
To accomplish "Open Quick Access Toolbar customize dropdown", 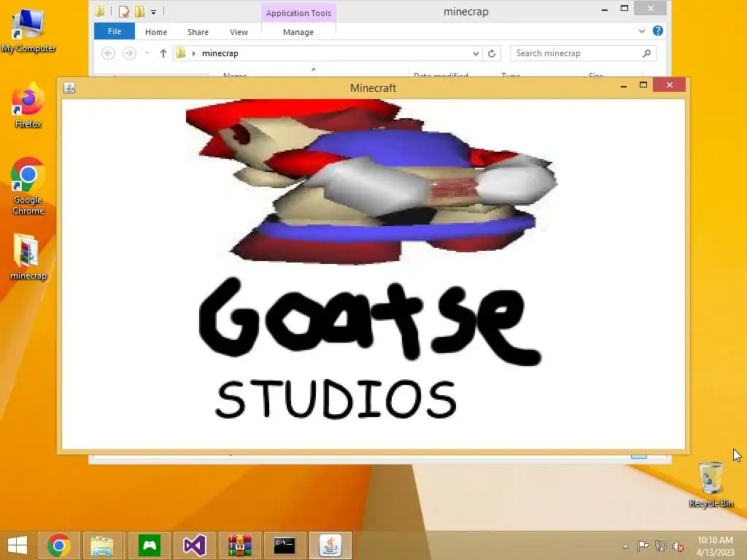I will pos(153,12).
